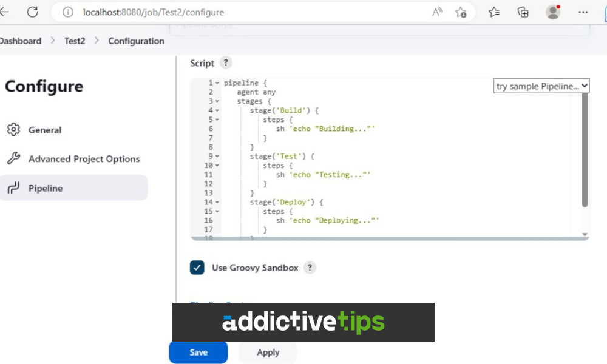
Task: Click the browser refresh icon
Action: click(33, 12)
